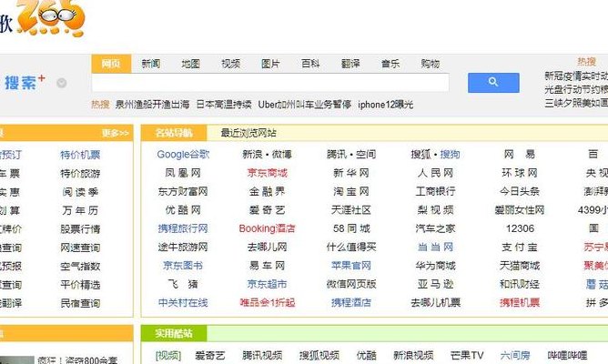Switch to the 音乐 search tab

pos(390,64)
